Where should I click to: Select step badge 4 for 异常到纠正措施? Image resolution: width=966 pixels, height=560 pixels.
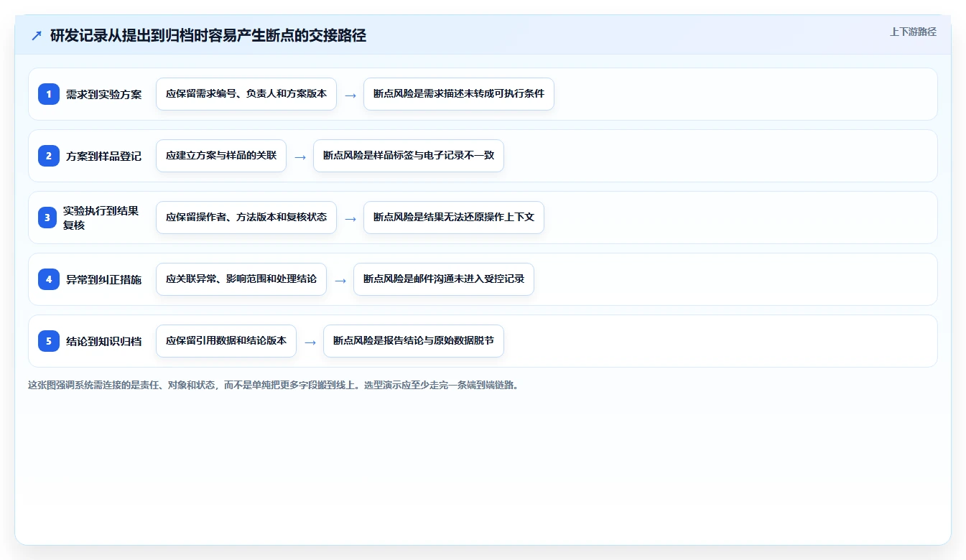point(49,279)
